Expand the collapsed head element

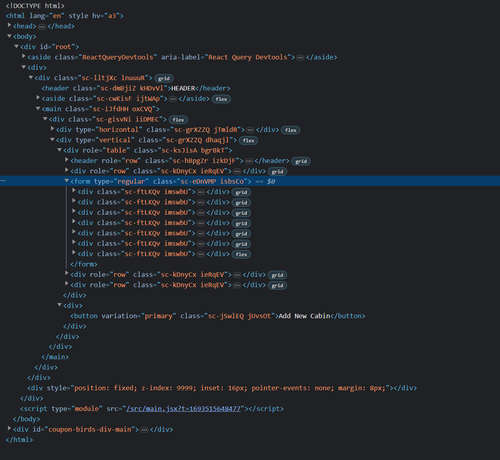(x=9, y=25)
